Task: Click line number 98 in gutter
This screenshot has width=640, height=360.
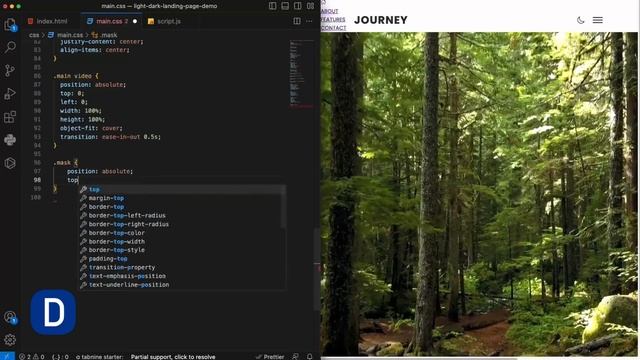Action: coord(37,180)
